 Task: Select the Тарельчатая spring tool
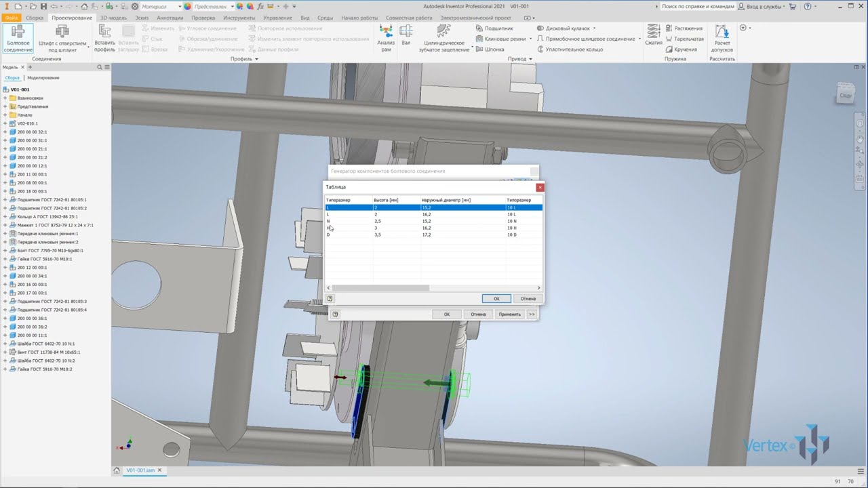(x=684, y=39)
